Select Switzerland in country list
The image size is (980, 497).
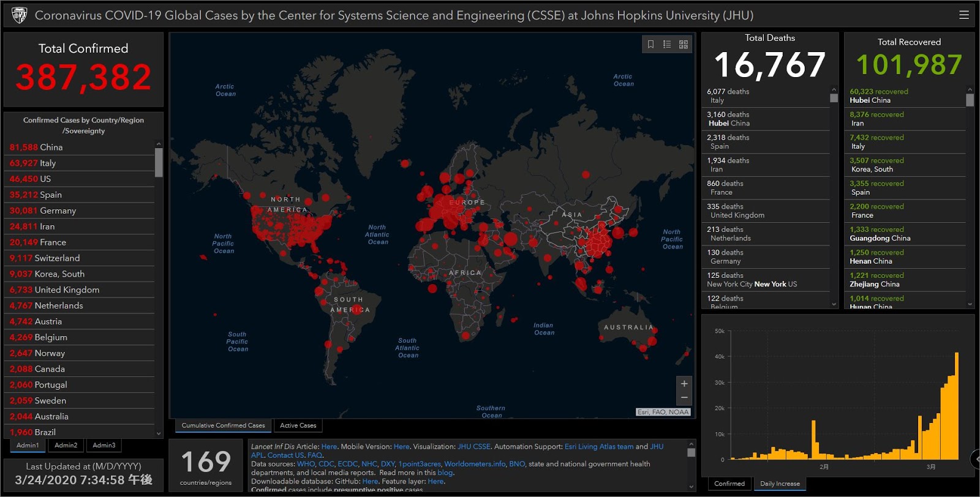80,258
